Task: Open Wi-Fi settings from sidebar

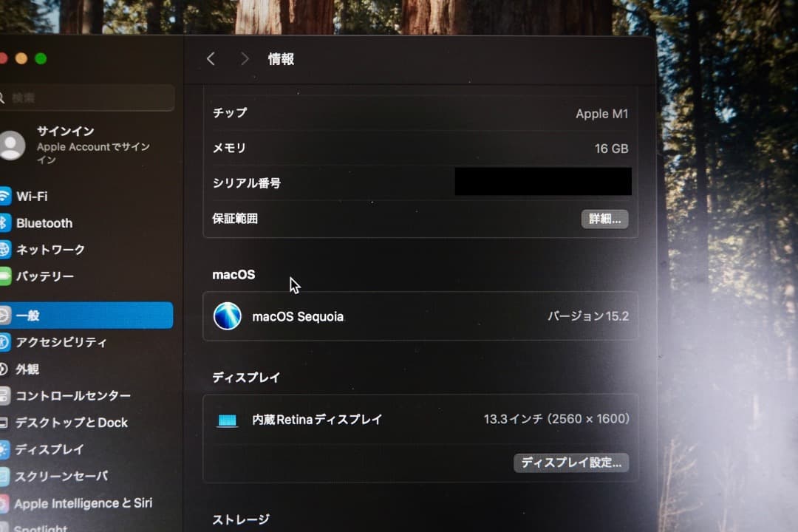Action: pyautogui.click(x=44, y=196)
